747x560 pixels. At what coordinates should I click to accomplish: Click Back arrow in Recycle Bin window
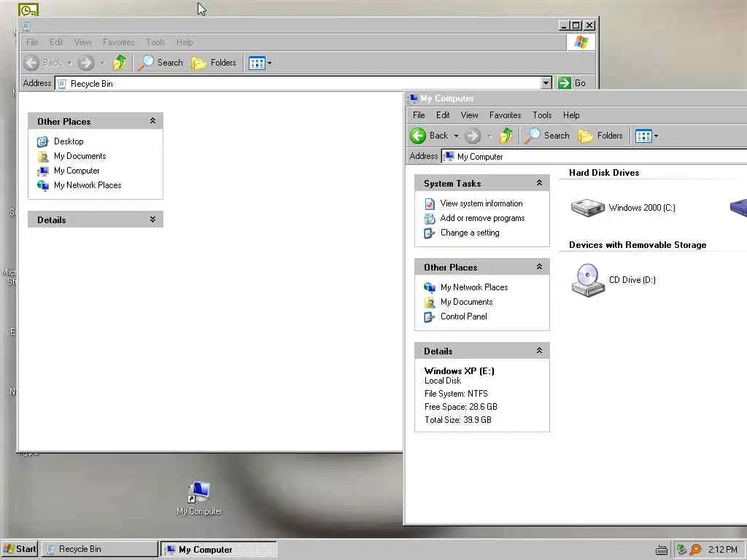31,63
